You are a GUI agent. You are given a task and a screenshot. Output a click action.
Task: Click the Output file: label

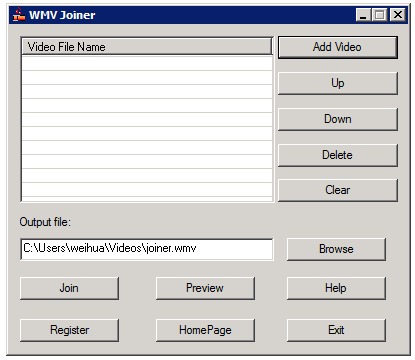coord(45,222)
